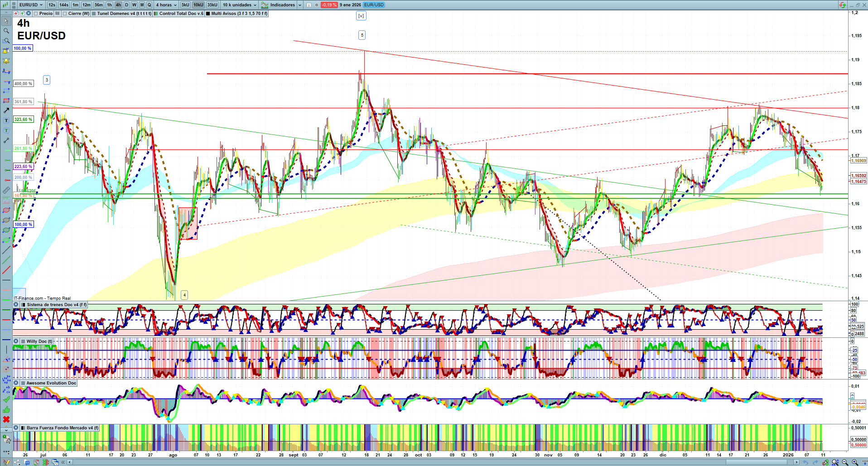The width and height of the screenshot is (868, 466).
Task: Click the 35kU units button
Action: (212, 5)
